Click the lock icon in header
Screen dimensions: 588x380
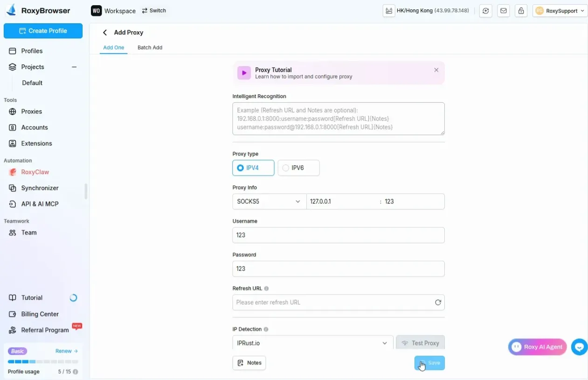(521, 11)
